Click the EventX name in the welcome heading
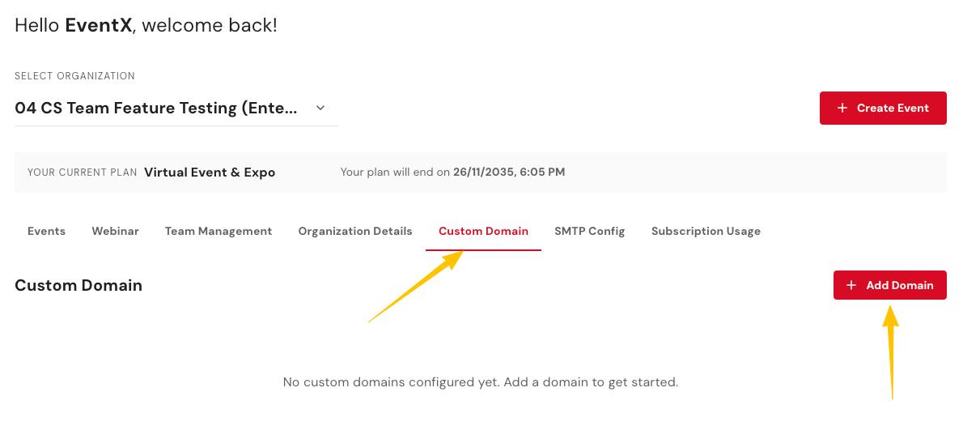The height and width of the screenshot is (443, 980). (98, 25)
